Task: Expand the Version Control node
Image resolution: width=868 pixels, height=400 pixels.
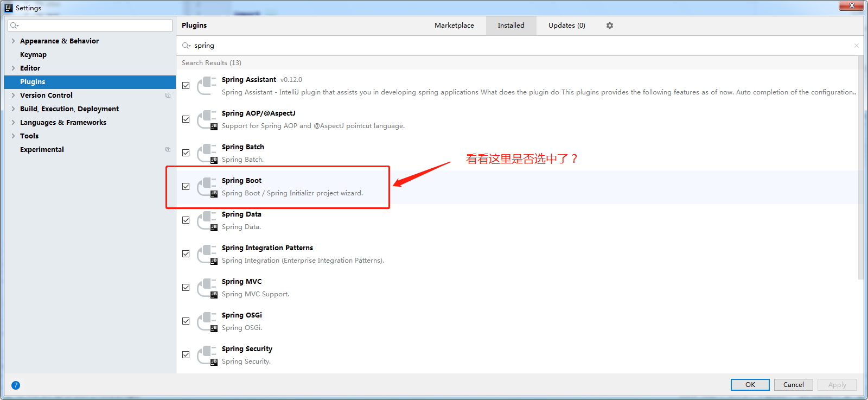Action: 13,95
